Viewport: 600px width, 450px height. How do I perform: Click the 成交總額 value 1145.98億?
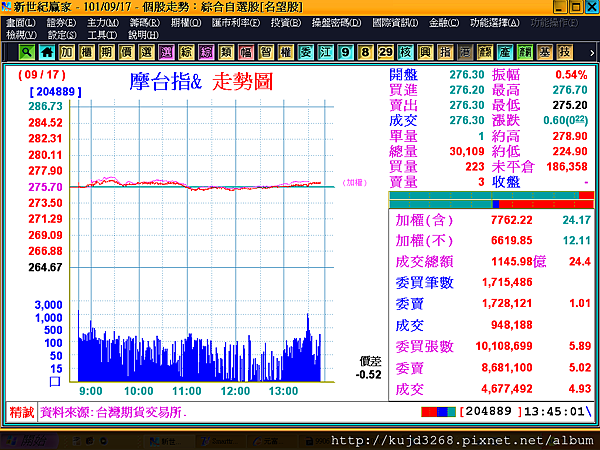[518, 262]
